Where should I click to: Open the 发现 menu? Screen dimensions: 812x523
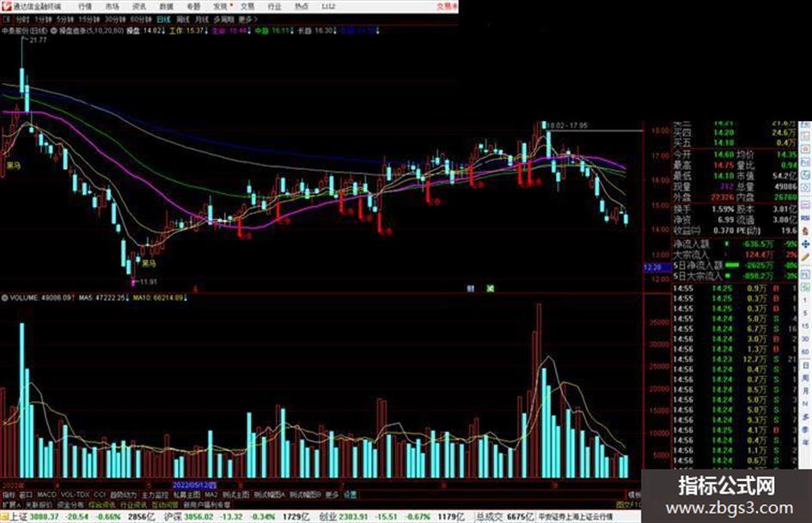221,6
